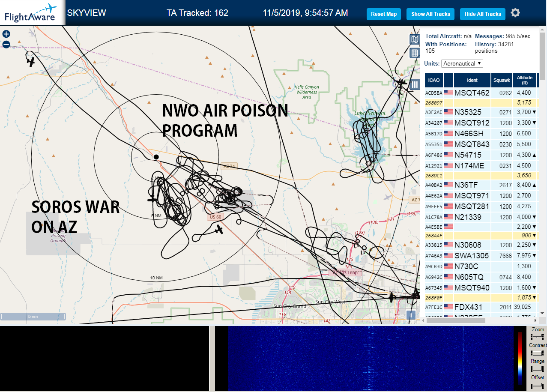Sort the table by the Ident column header
Screen dimensions: 547x392
coord(472,80)
